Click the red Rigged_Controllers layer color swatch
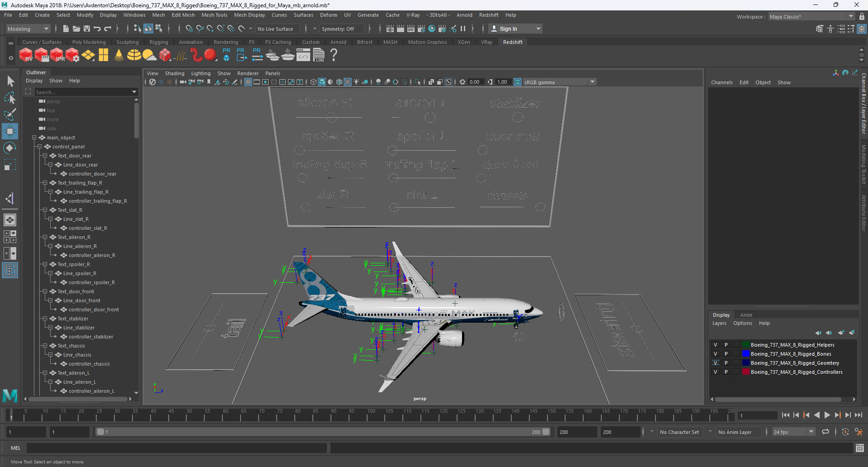868x467 pixels. coord(746,372)
